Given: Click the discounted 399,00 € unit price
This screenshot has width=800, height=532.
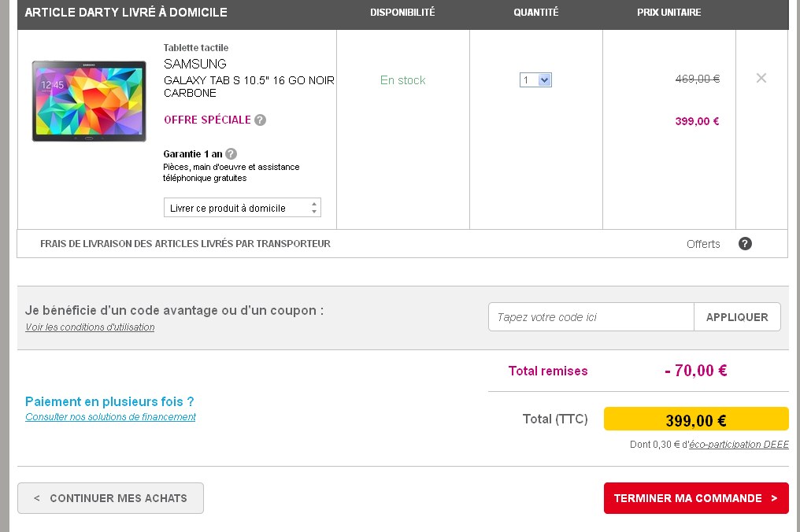Looking at the screenshot, I should (x=697, y=121).
